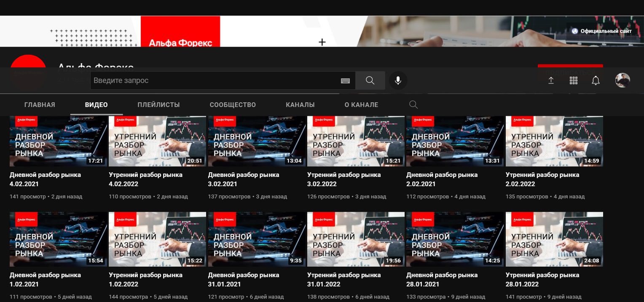
Task: Click the 135 просмотров • 4 дня назад text
Action: pyautogui.click(x=545, y=197)
